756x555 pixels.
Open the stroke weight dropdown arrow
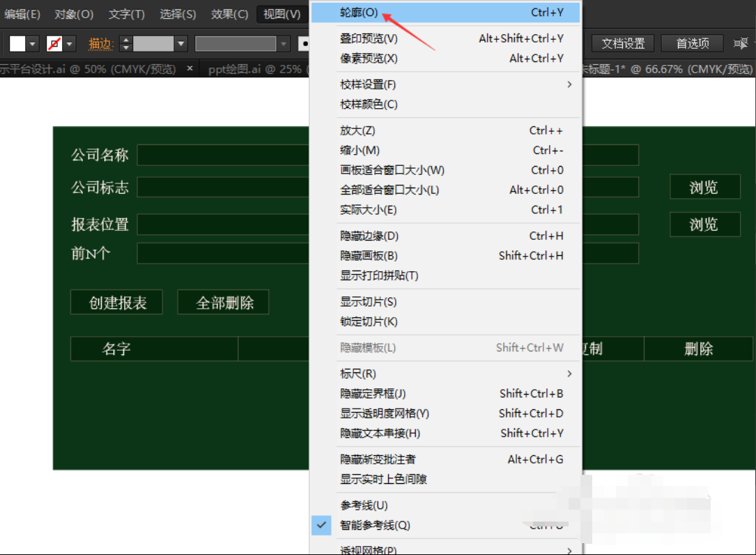pyautogui.click(x=180, y=44)
